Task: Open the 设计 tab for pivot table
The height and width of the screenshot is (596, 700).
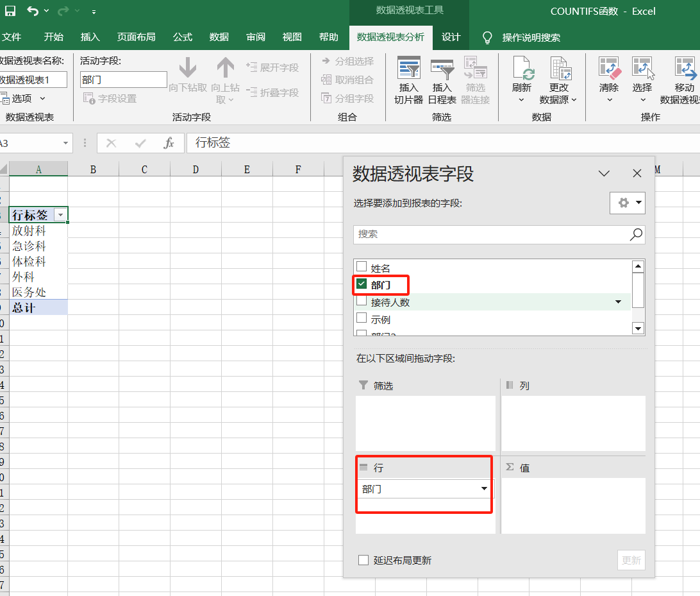Action: tap(451, 37)
